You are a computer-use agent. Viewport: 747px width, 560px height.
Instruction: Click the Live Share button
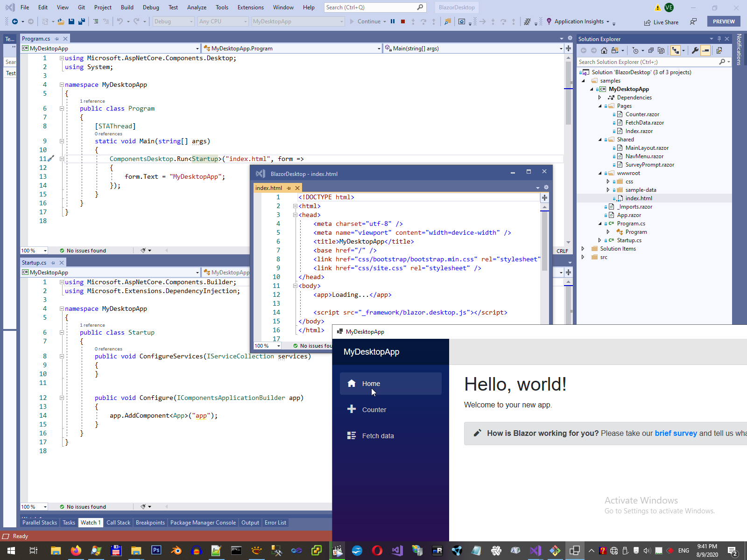point(661,22)
